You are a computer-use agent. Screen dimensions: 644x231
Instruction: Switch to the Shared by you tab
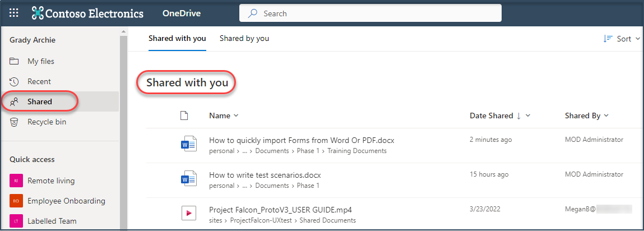(244, 39)
